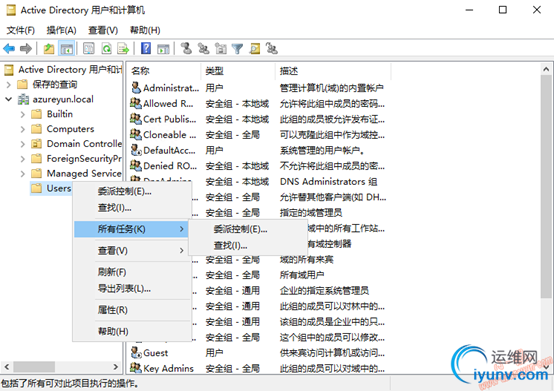The width and height of the screenshot is (554, 391).
Task: Click the Find objects magnifier icon
Action: pos(255,48)
